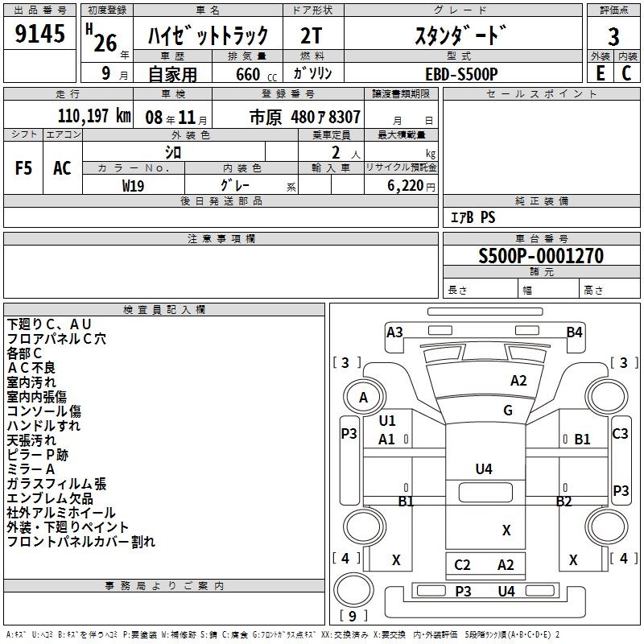Image resolution: width=644 pixels, height=644 pixels.
Task: Click the C3 corrosion mark on the right side
Action: point(620,434)
